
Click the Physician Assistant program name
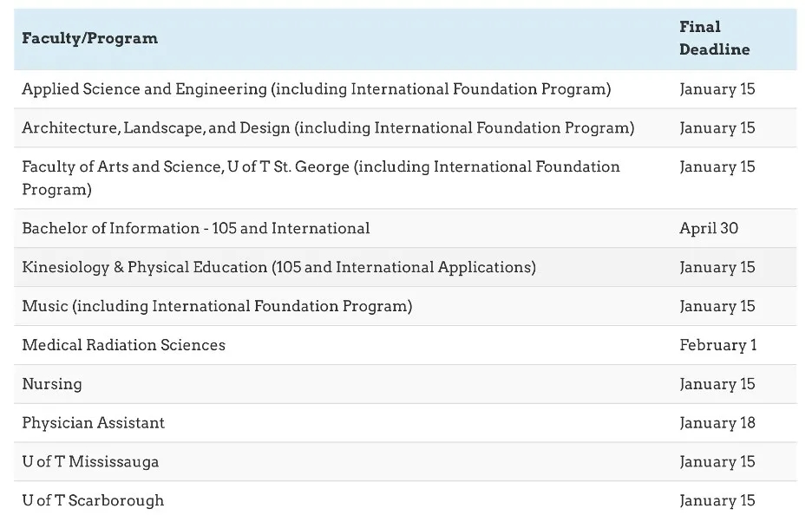93,423
